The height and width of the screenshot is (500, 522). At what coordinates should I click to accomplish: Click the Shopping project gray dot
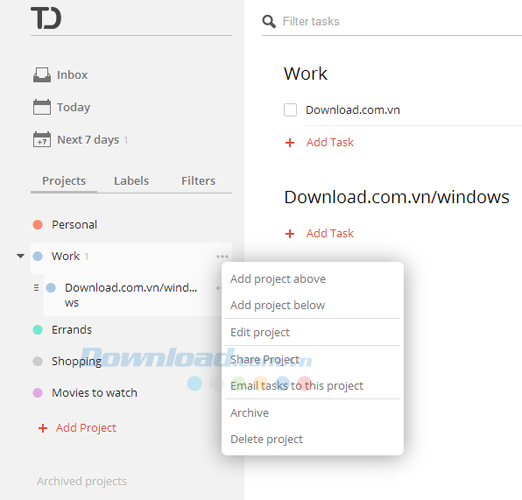pos(38,361)
